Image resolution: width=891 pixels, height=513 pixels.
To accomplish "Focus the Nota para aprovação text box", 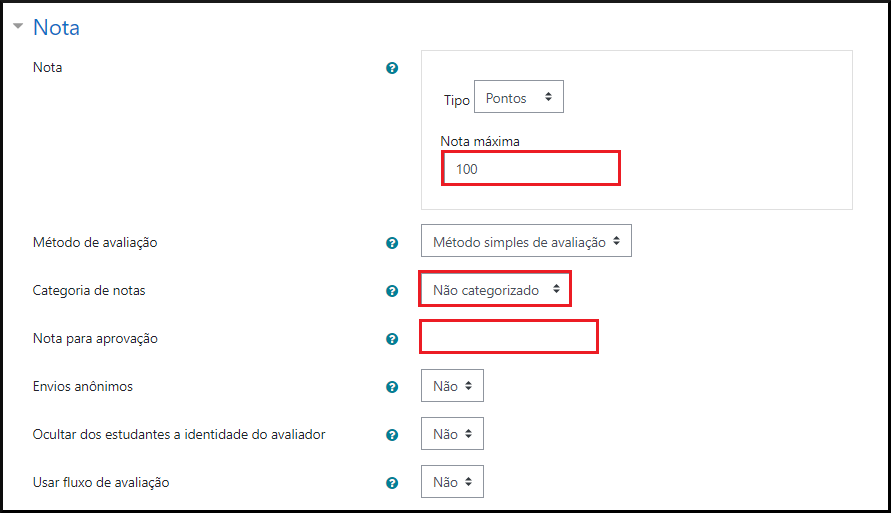I will pos(509,337).
